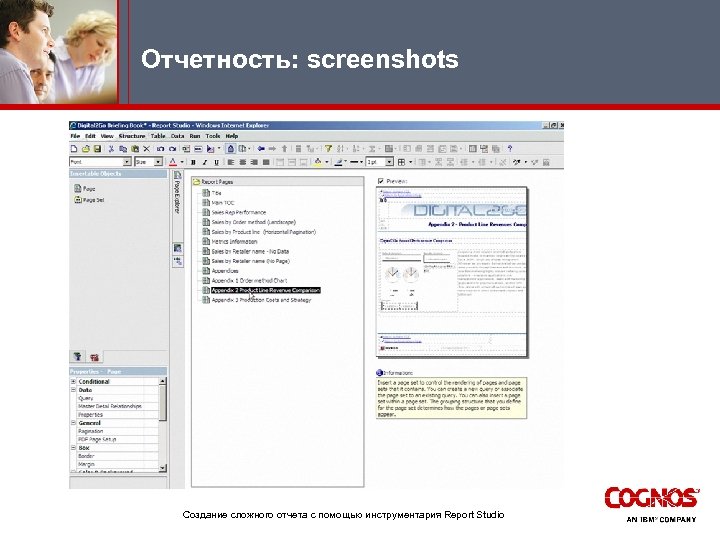Click the Source tab funnel icon
The image size is (720, 540).
point(78,356)
